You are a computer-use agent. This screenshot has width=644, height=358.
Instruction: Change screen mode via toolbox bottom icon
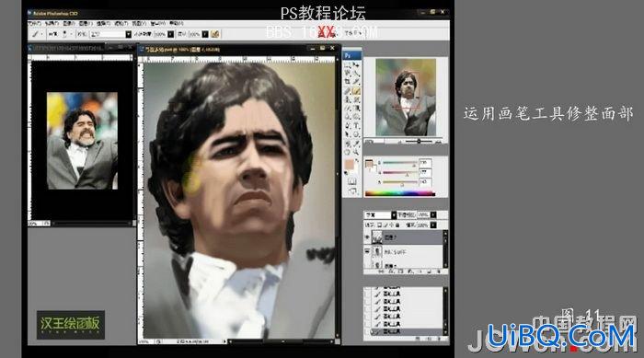[352, 191]
